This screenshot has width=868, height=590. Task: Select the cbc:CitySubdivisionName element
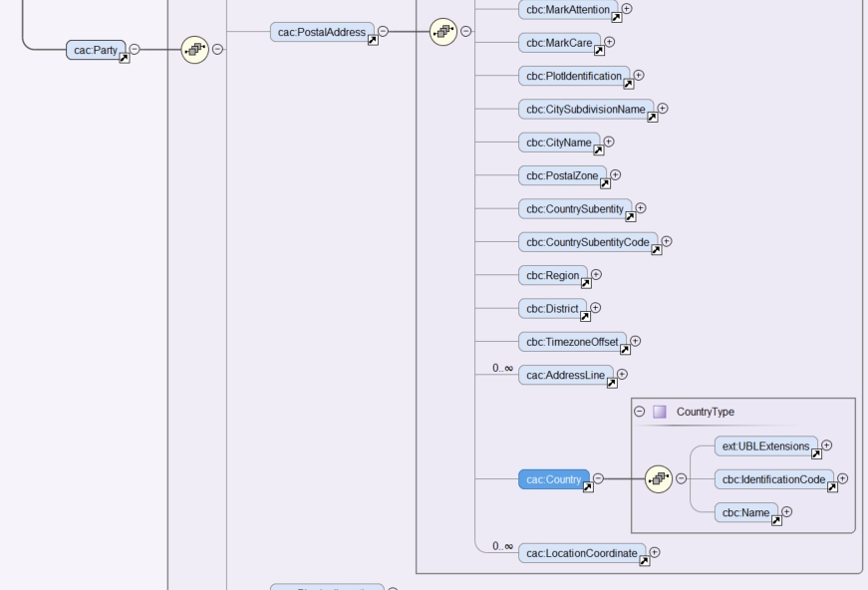point(585,109)
